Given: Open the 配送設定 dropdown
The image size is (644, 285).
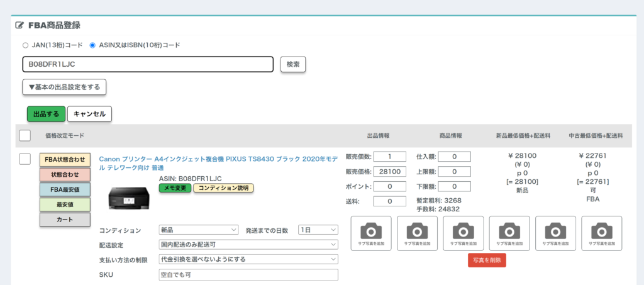Looking at the screenshot, I should [x=248, y=245].
